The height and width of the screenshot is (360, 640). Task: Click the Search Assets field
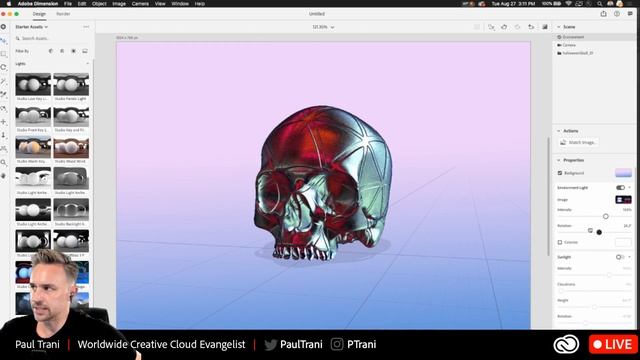(51, 38)
